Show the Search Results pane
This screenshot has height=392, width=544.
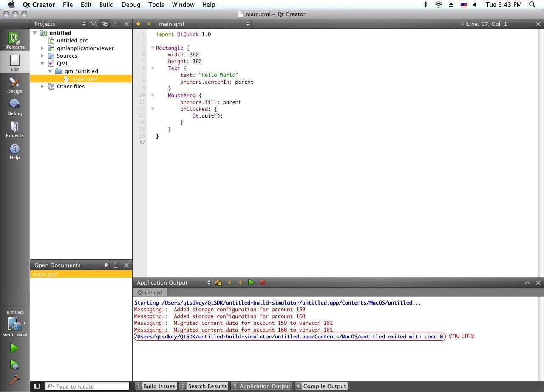[x=204, y=386]
